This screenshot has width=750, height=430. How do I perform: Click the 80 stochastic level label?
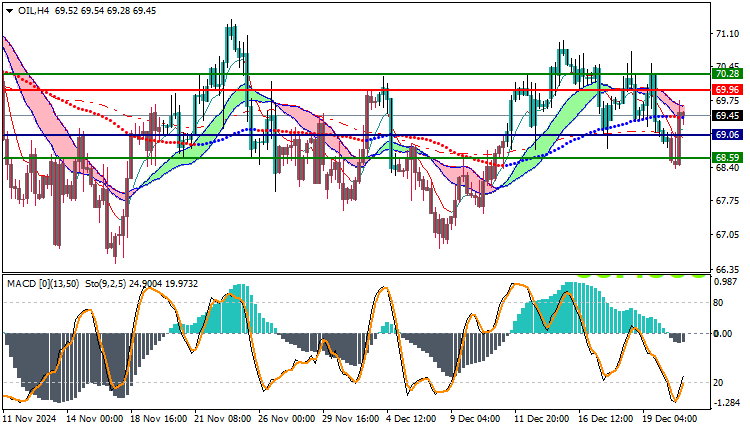click(718, 303)
